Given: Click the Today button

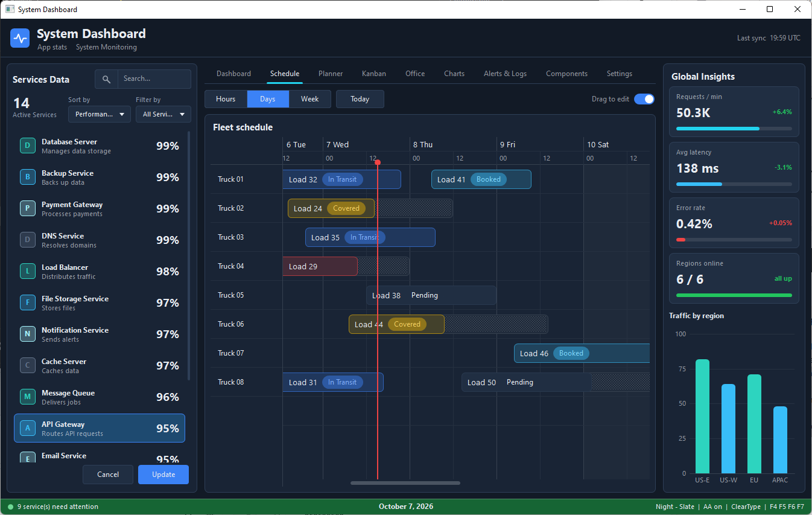Looking at the screenshot, I should (x=360, y=99).
